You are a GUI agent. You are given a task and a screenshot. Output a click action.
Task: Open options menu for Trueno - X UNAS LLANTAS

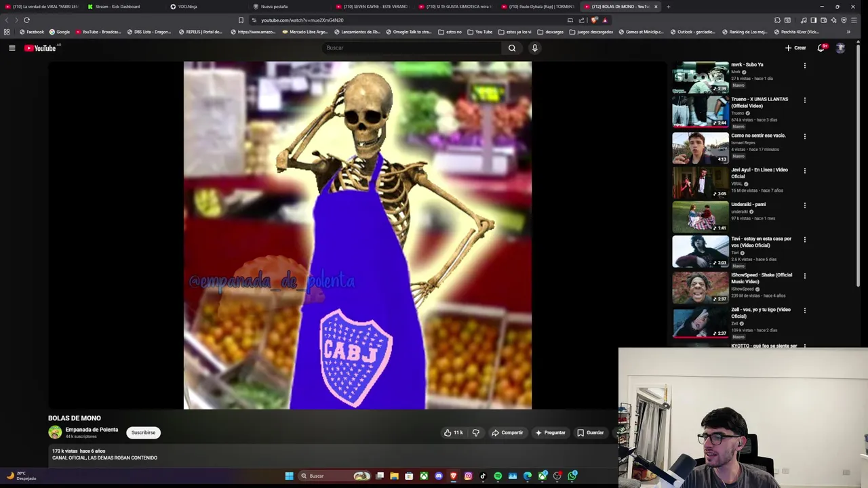[805, 100]
